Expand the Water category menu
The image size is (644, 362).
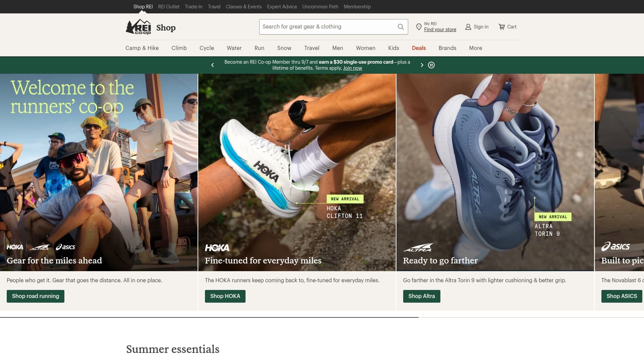234,48
